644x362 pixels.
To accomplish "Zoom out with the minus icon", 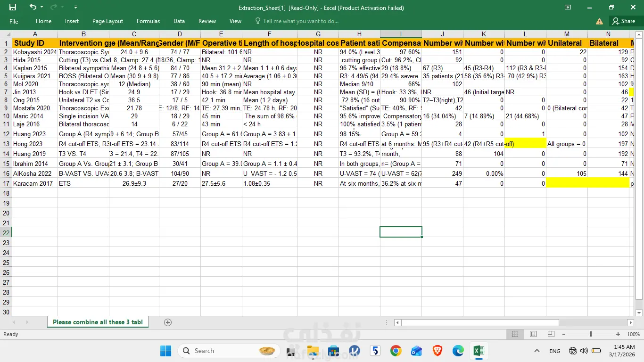I will (564, 334).
